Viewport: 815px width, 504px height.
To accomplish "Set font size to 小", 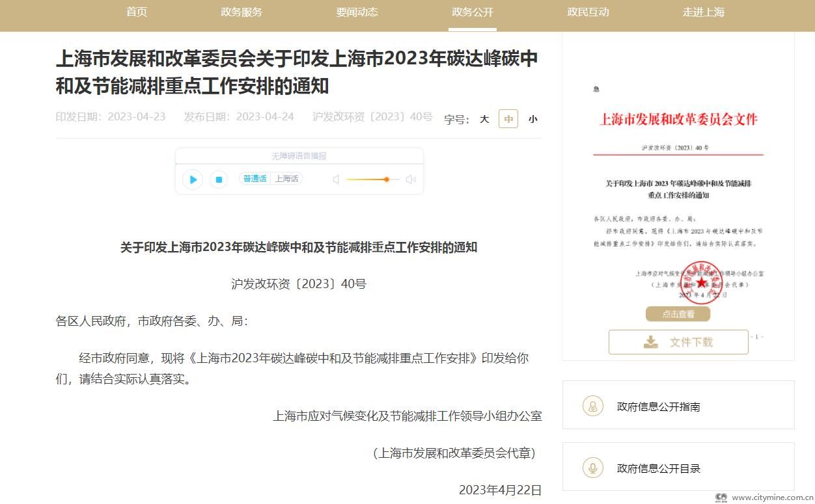I will click(x=532, y=119).
